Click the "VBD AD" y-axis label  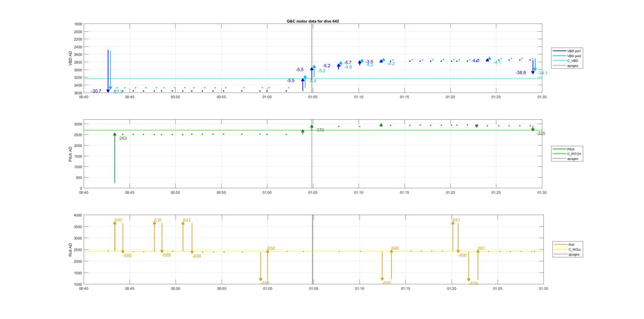point(71,58)
